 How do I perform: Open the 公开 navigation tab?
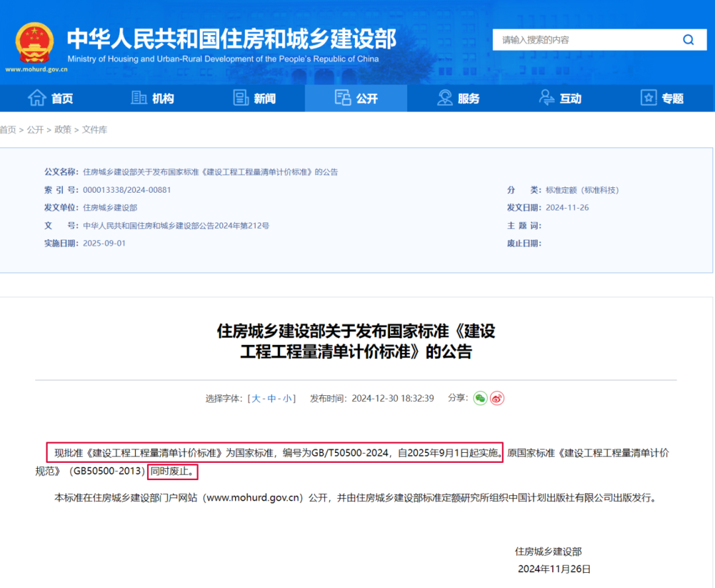tap(356, 98)
